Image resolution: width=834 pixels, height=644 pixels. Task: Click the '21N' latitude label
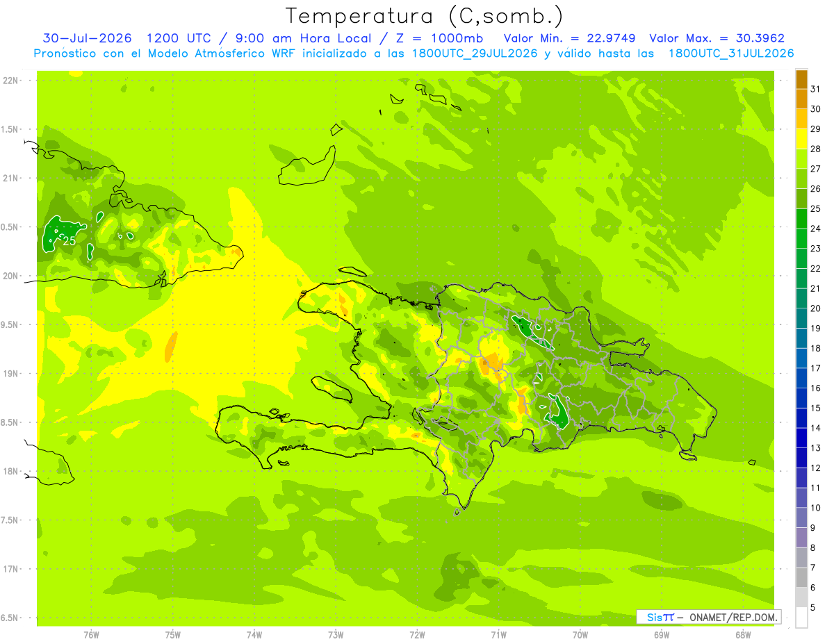click(x=11, y=179)
